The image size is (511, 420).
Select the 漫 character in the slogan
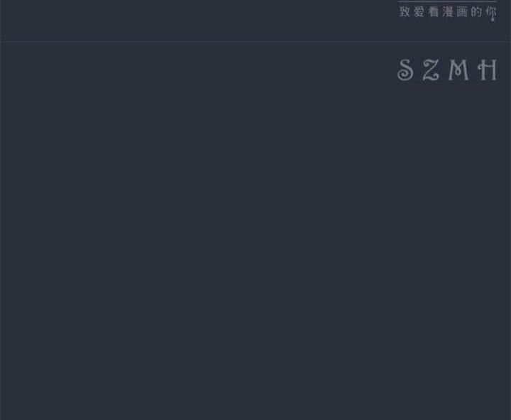click(448, 12)
